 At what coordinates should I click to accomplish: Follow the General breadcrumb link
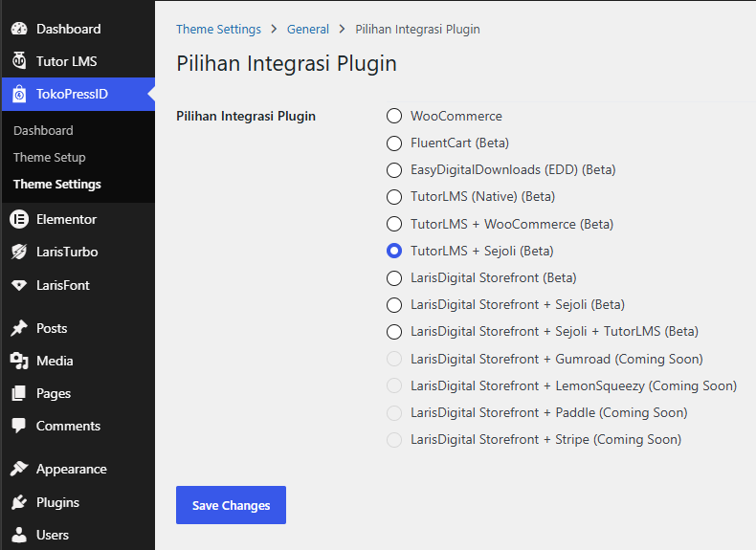pos(307,30)
